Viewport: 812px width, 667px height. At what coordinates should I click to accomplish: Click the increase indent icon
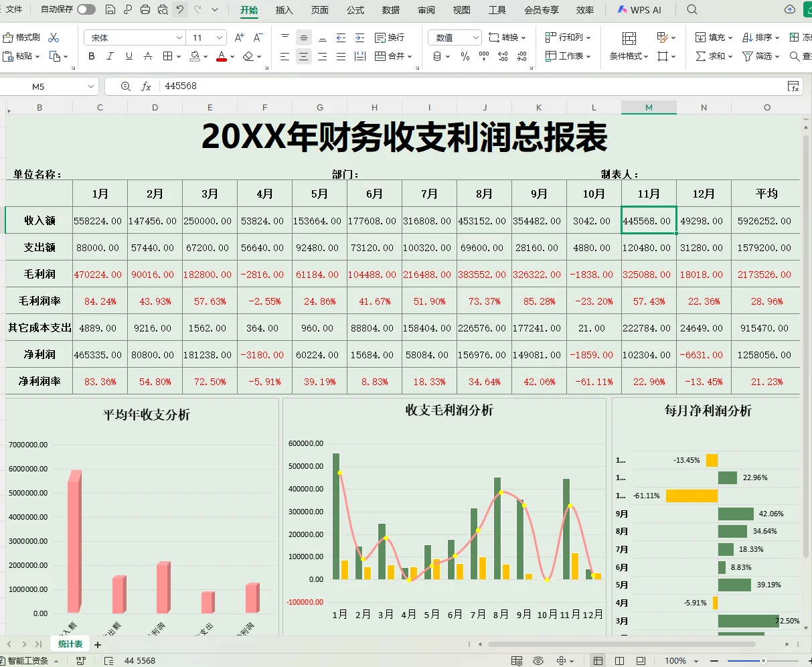[x=359, y=38]
